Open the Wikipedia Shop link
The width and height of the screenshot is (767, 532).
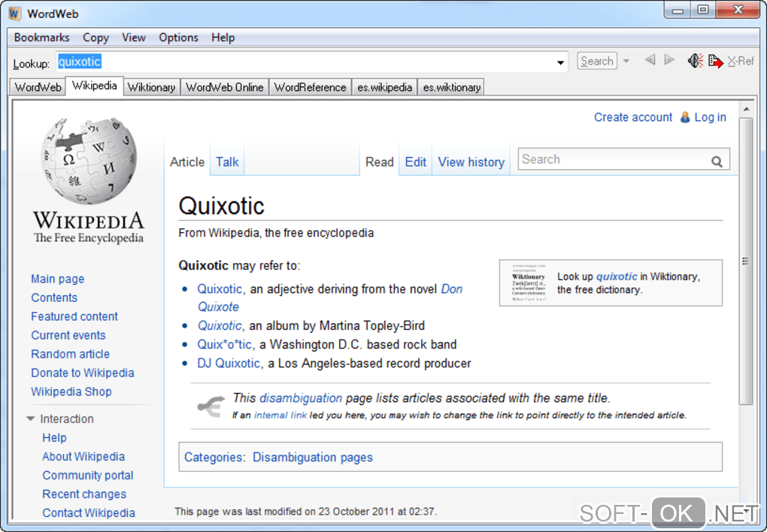(71, 391)
